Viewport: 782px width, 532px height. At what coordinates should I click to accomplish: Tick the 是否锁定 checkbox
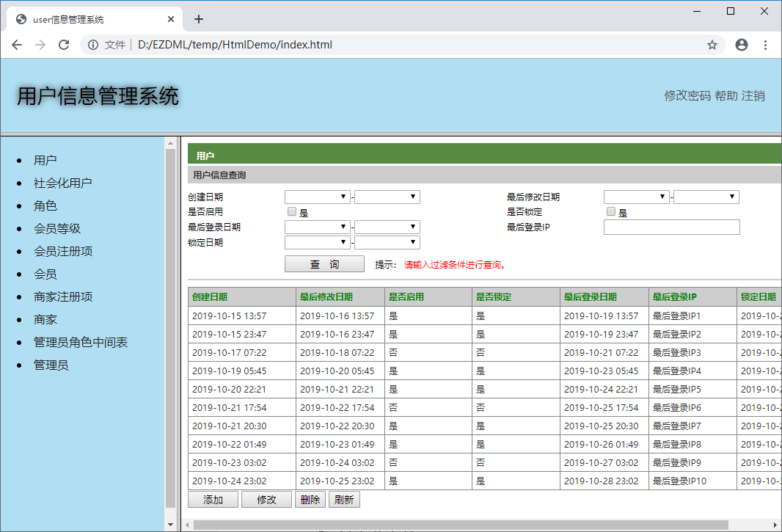(x=611, y=211)
